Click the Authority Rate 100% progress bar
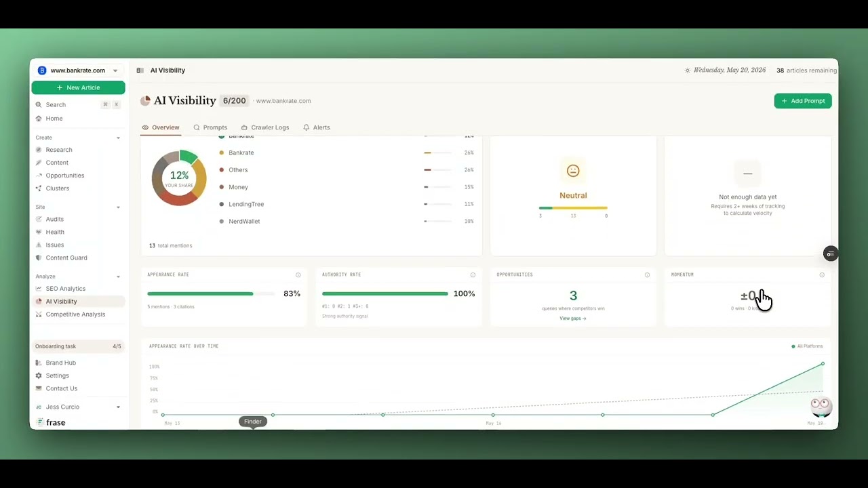Image resolution: width=868 pixels, height=488 pixels. (385, 294)
